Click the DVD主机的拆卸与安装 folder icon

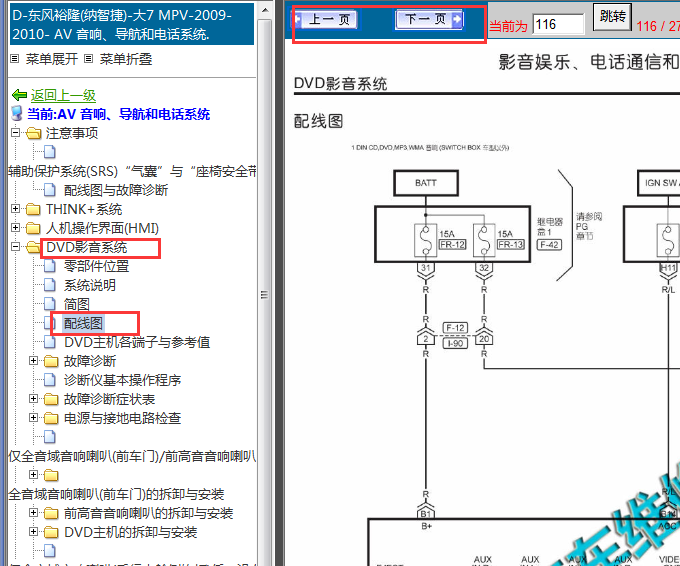pyautogui.click(x=51, y=532)
